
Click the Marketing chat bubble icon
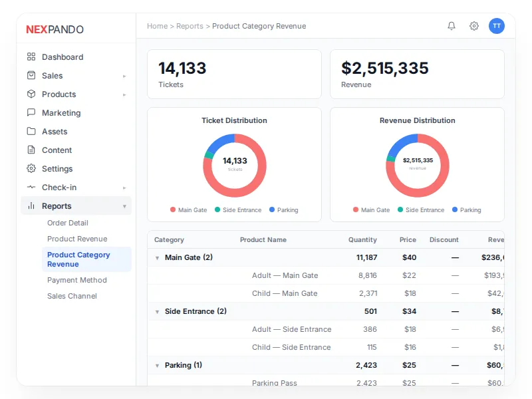(x=31, y=112)
